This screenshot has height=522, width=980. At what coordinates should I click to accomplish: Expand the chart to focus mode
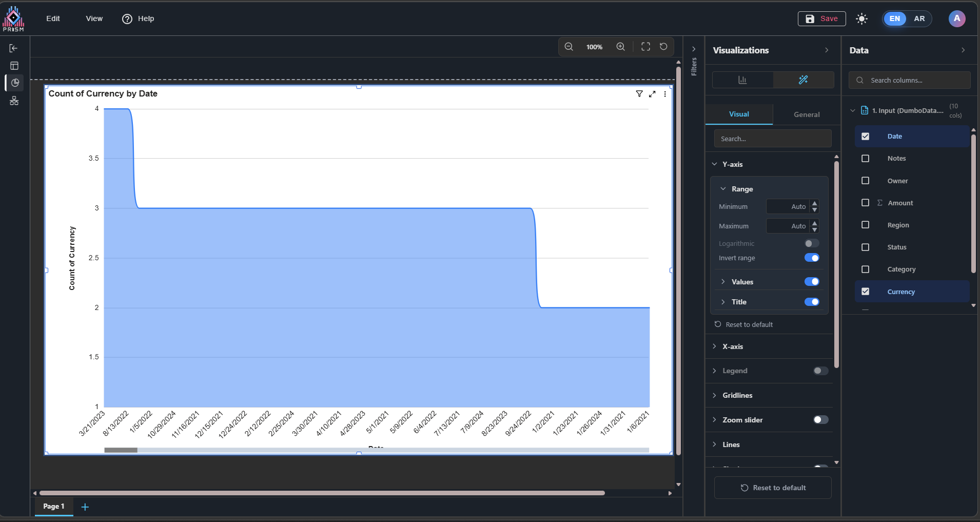[x=652, y=94]
